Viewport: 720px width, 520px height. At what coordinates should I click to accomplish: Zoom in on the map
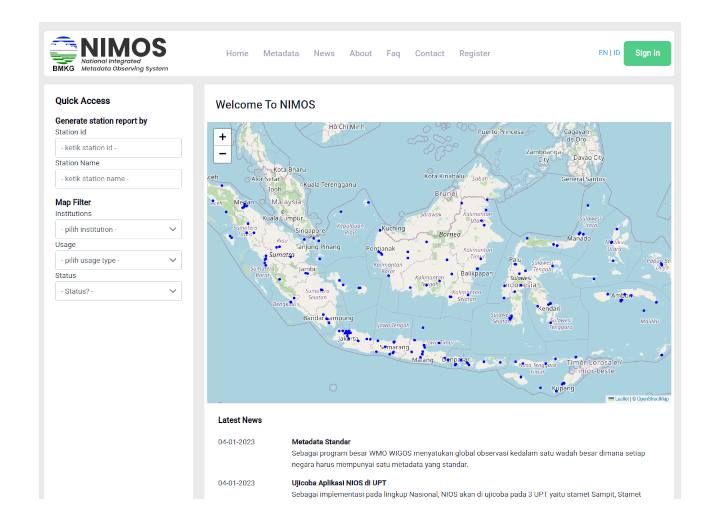tap(222, 137)
